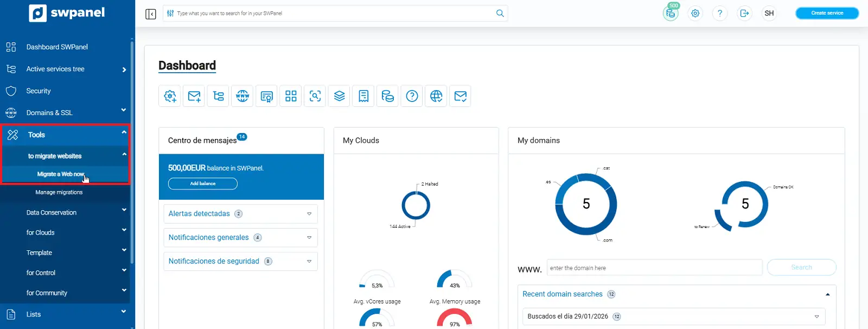Click the balance coins icon in header
Viewport: 868px width, 329px height.
pos(671,14)
